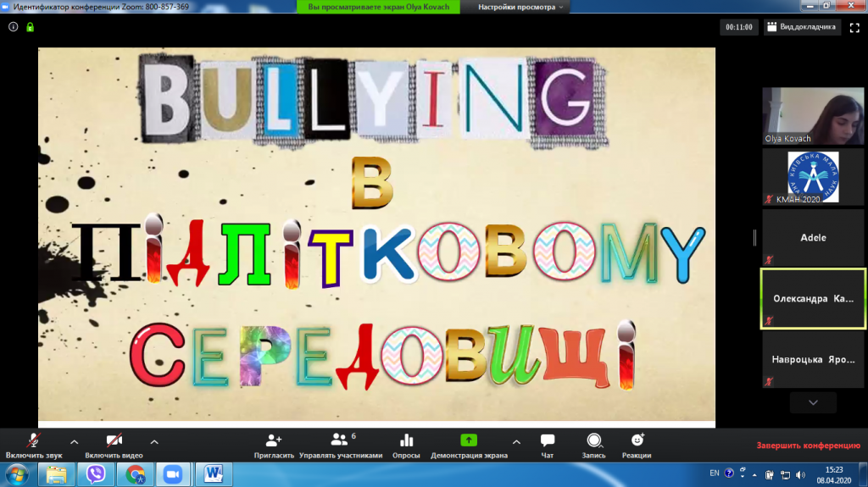Open the Пригласить invite button
Image resolution: width=868 pixels, height=487 pixels.
point(274,445)
